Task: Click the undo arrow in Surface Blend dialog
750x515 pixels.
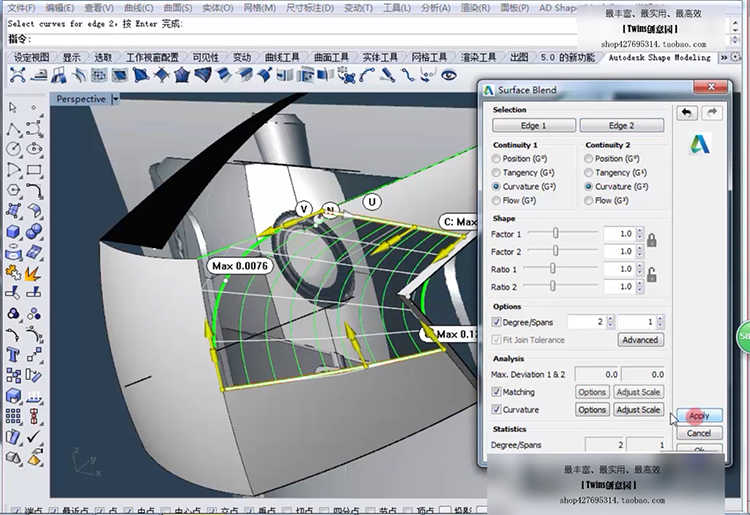Action: pos(688,113)
